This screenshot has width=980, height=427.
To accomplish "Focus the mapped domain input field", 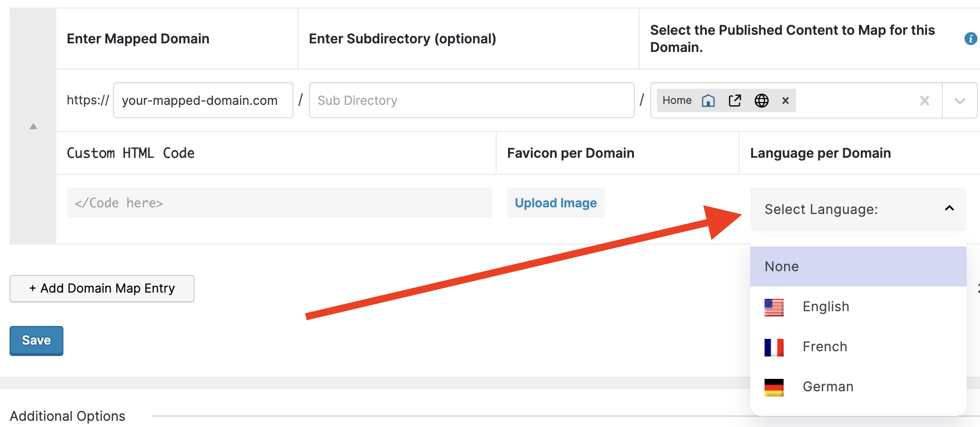I will [203, 101].
